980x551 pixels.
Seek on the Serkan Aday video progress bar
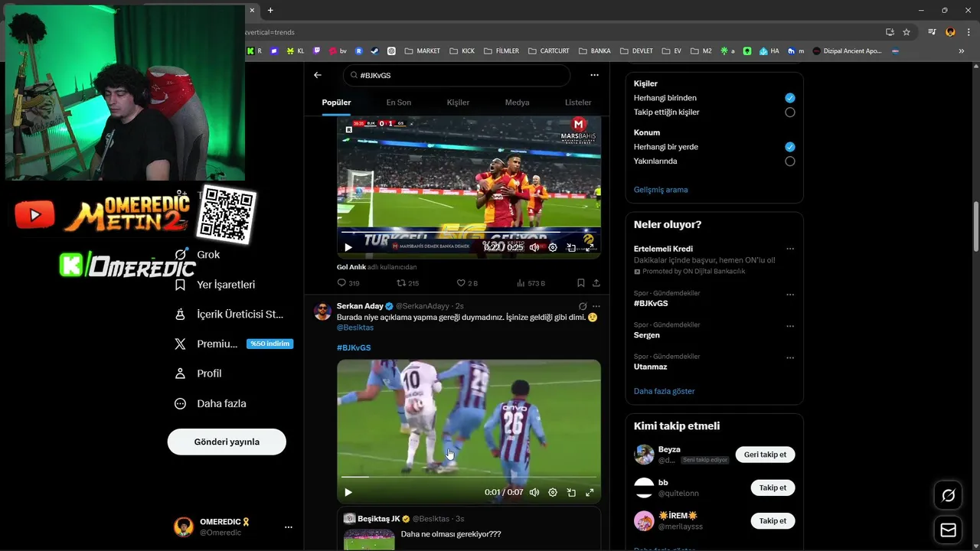(469, 477)
